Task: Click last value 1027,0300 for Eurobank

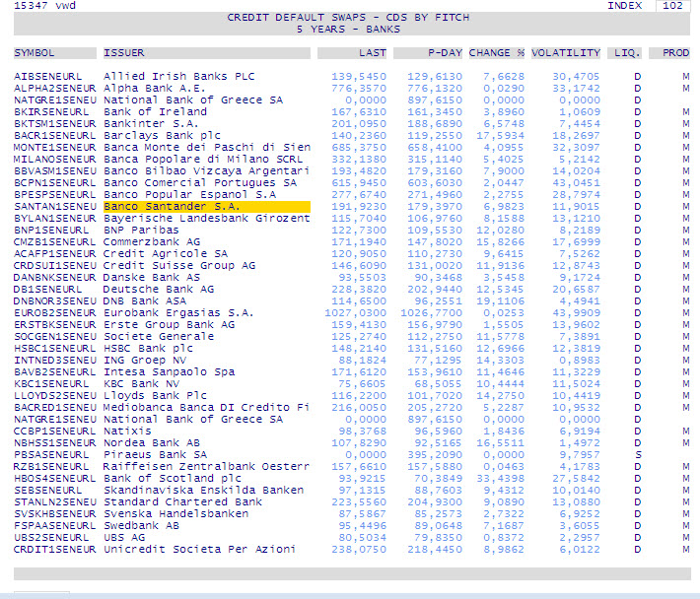Action: tap(355, 312)
